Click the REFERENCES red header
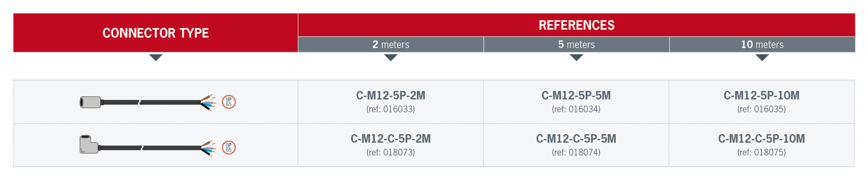868x180 pixels. click(576, 25)
